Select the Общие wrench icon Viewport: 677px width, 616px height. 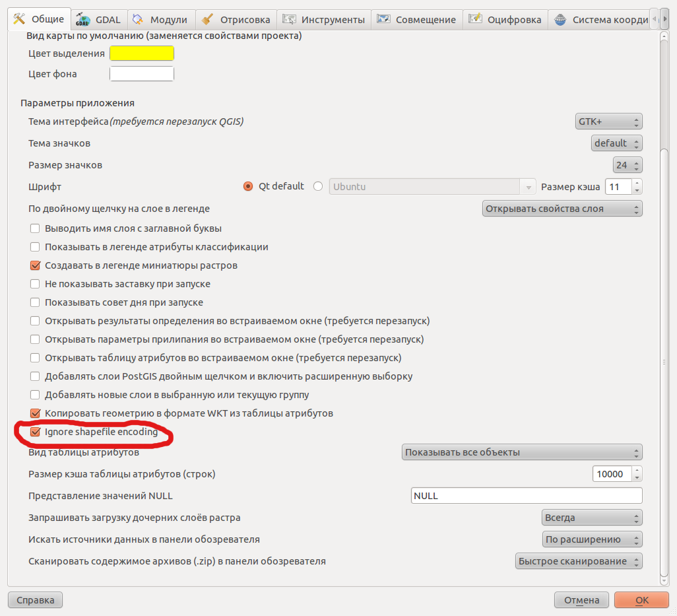18,19
